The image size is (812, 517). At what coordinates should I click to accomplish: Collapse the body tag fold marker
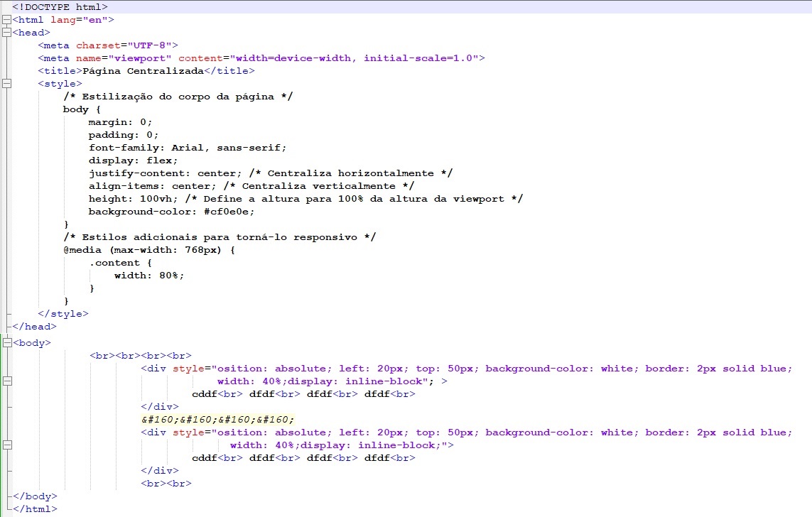click(x=6, y=342)
